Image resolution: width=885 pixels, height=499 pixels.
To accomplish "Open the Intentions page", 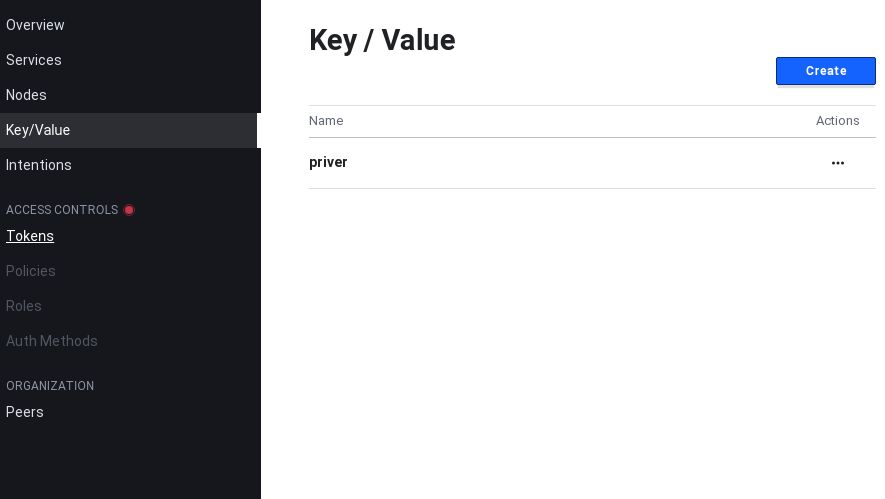I will pyautogui.click(x=38, y=165).
